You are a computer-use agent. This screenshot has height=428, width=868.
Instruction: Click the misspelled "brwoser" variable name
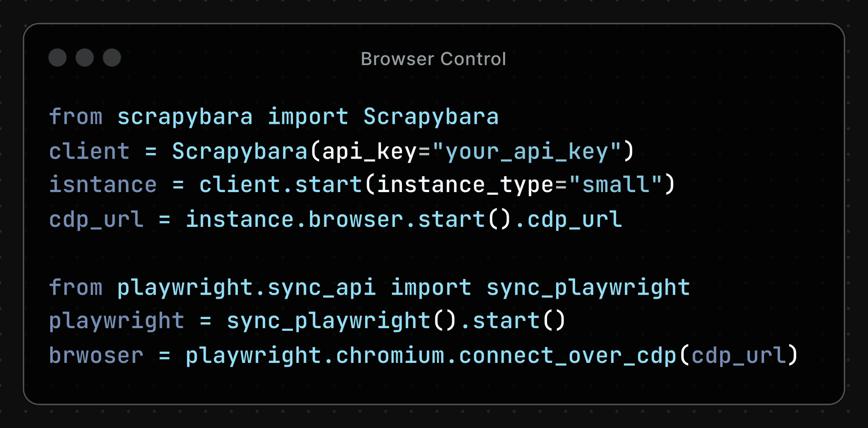click(96, 356)
